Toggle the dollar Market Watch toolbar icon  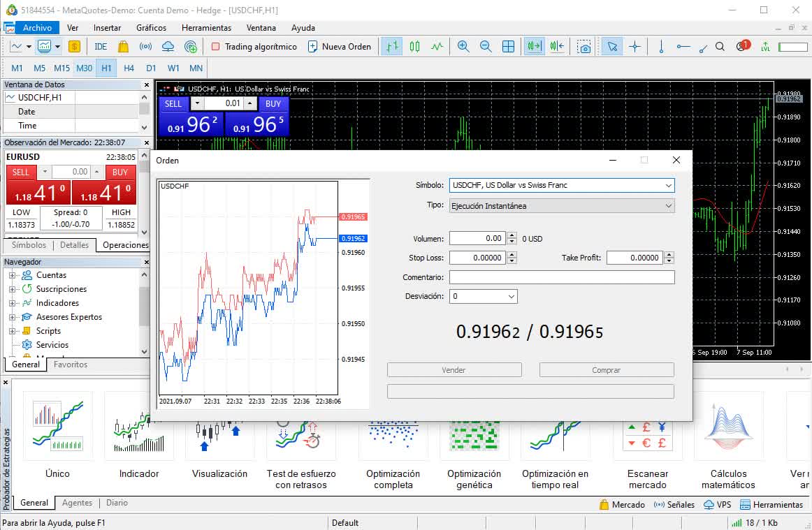pos(74,47)
